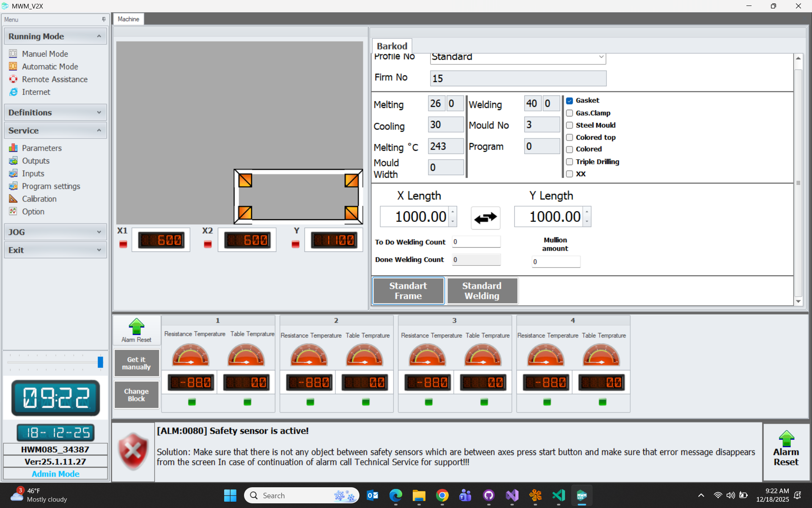This screenshot has height=508, width=812.
Task: Open Parameters chart icon
Action: click(x=13, y=148)
